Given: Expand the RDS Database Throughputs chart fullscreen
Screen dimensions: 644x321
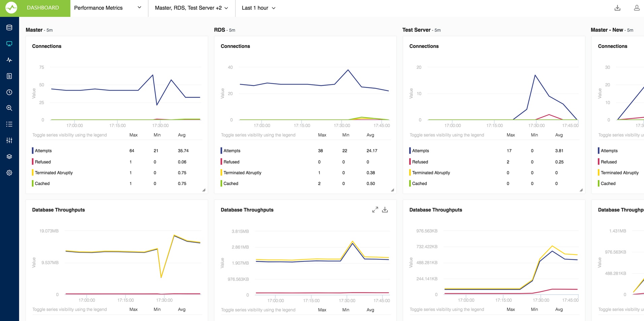Looking at the screenshot, I should (375, 210).
